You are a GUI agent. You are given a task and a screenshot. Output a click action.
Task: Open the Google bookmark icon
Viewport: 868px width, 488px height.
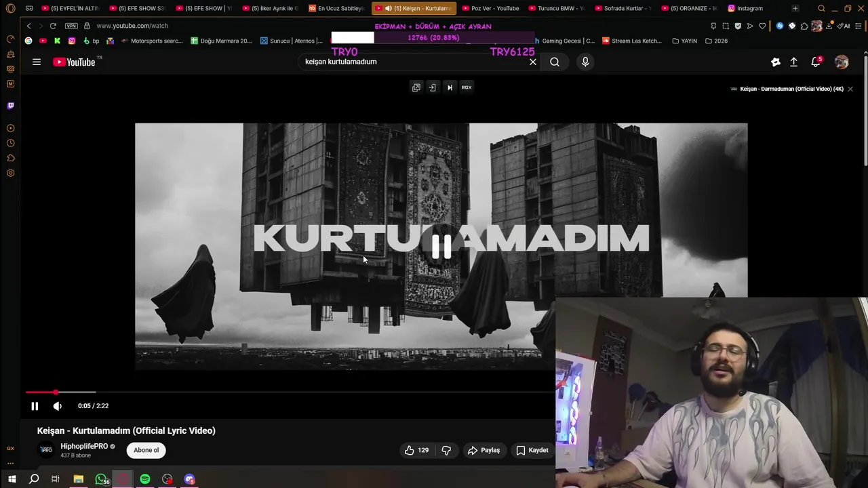click(28, 41)
